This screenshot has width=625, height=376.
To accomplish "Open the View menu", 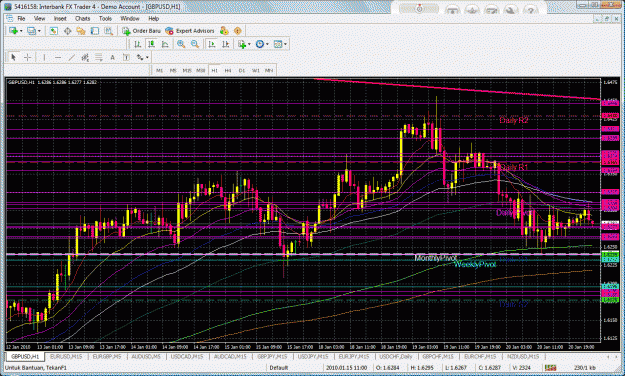I will tap(39, 18).
